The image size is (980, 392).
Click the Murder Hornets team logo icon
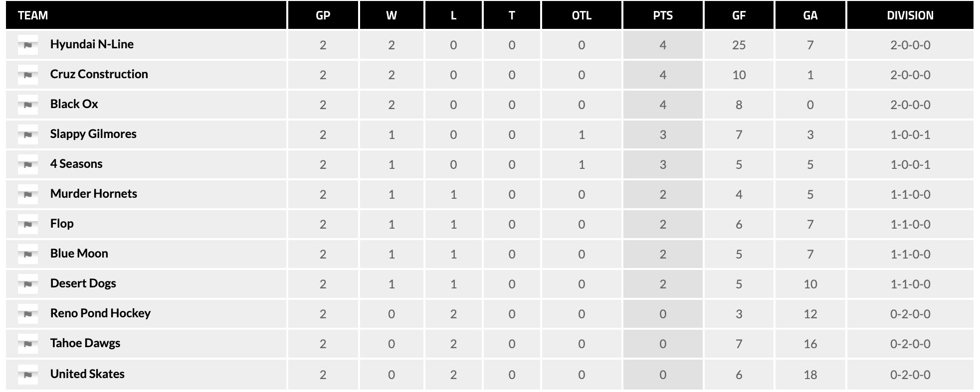click(28, 194)
